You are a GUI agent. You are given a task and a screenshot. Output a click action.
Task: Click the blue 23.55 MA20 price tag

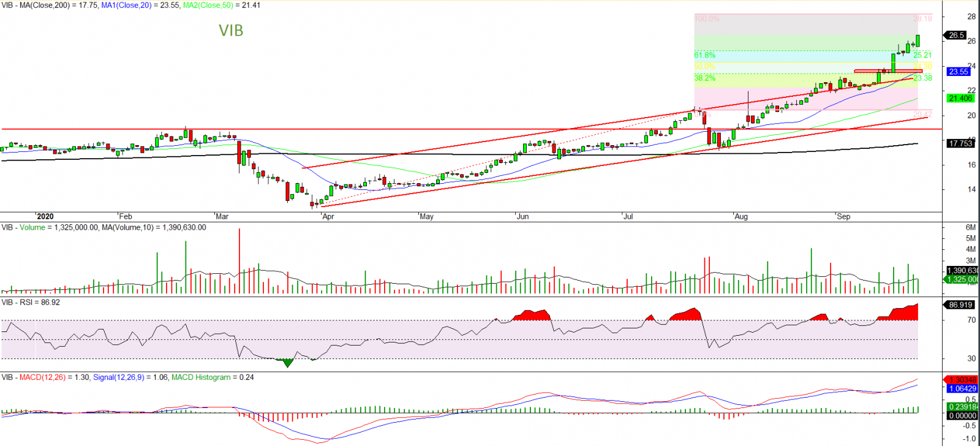959,72
